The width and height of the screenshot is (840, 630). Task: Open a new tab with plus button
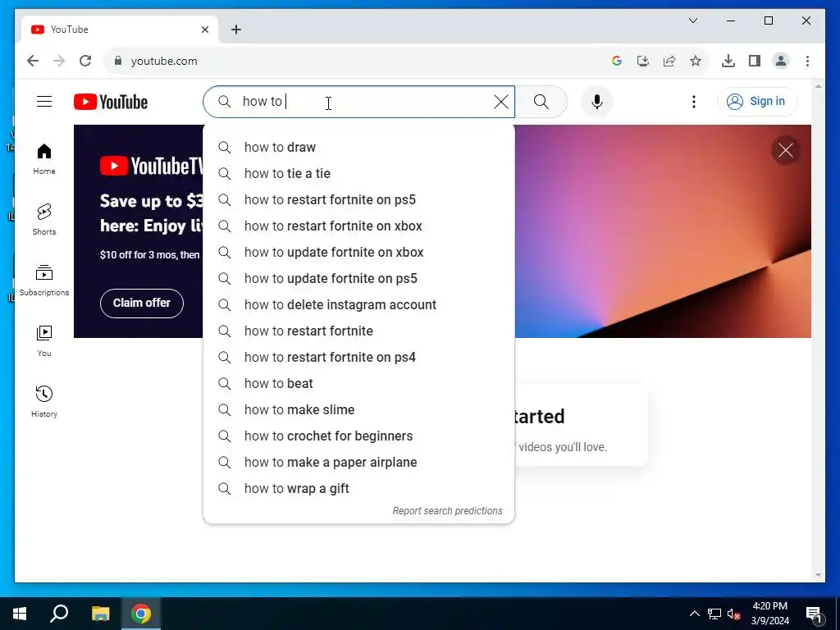pos(236,30)
